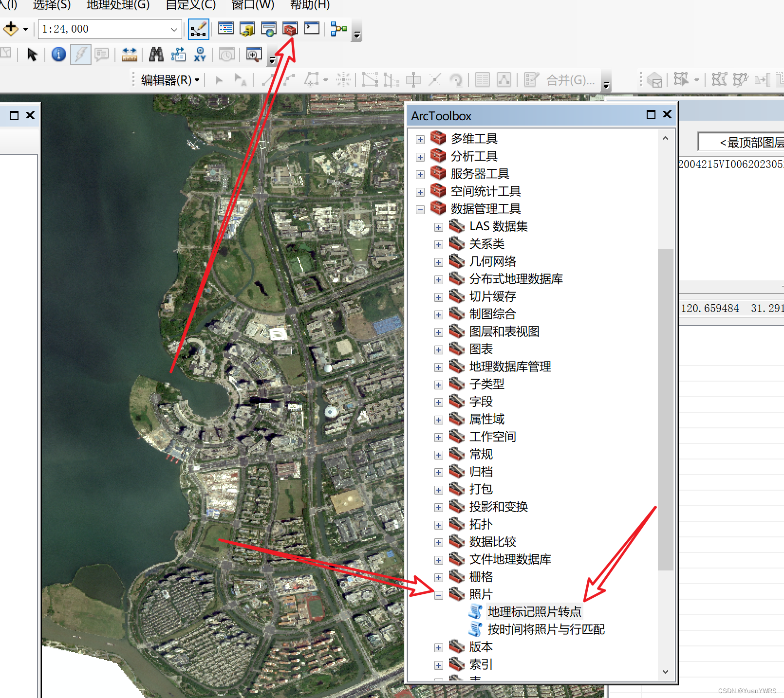Click the 图层和表视图 toolset item
Viewport: 784px width, 698px height.
[x=504, y=331]
